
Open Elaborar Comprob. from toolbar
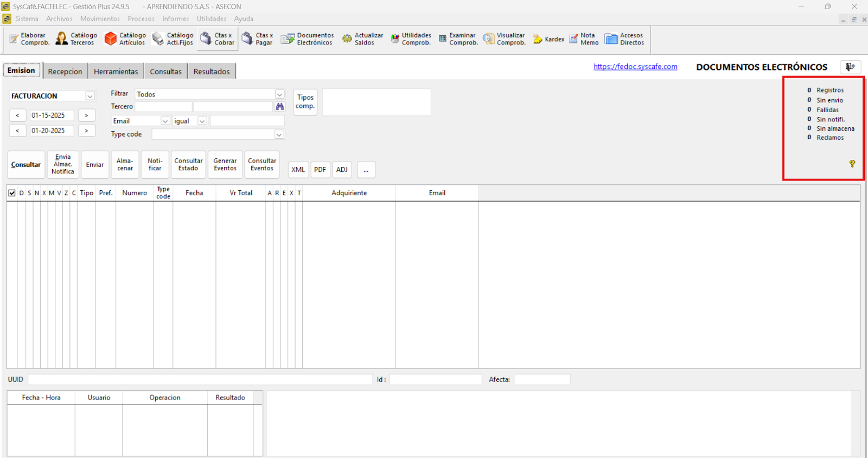tap(29, 39)
